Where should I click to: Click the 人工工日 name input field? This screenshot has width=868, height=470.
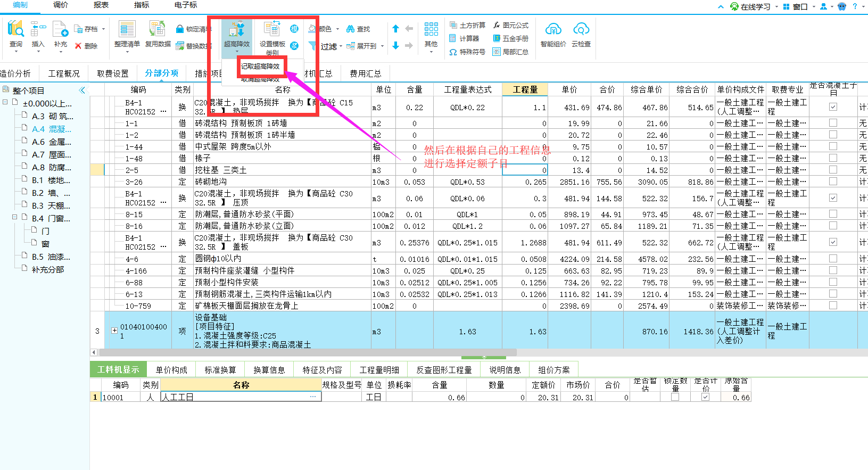coord(241,397)
